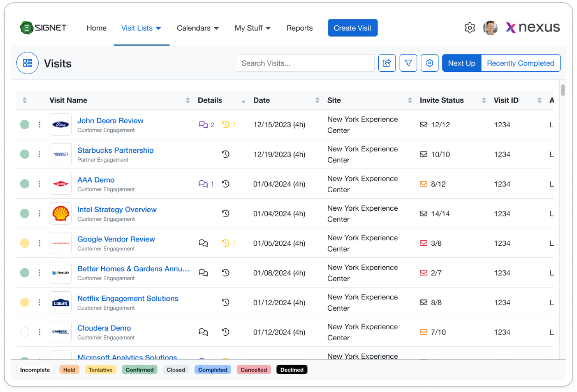577x392 pixels.
Task: Open history icon for John Deere Review
Action: (226, 125)
